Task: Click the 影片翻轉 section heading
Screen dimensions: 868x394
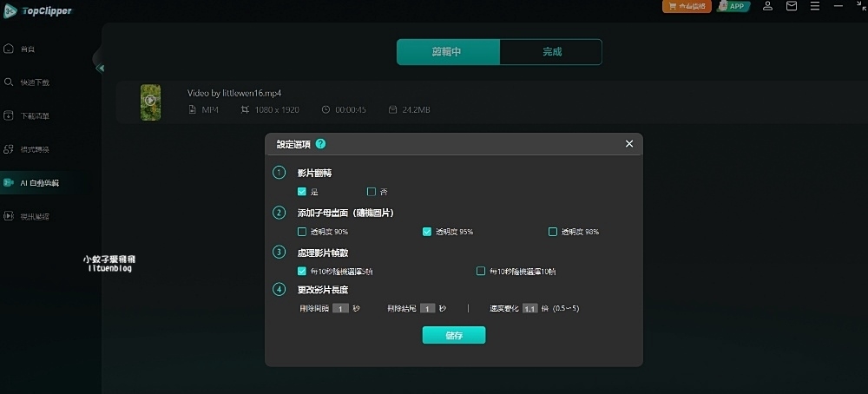Action: click(x=314, y=174)
